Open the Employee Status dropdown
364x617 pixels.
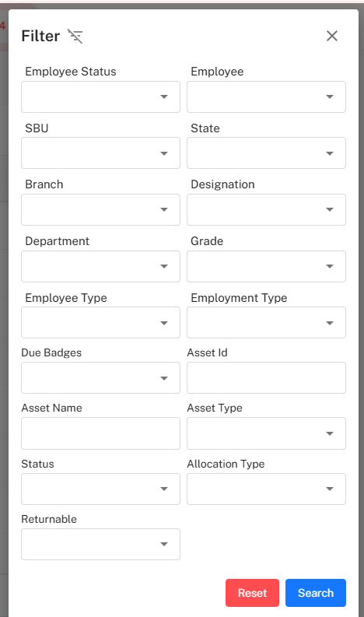click(x=101, y=96)
